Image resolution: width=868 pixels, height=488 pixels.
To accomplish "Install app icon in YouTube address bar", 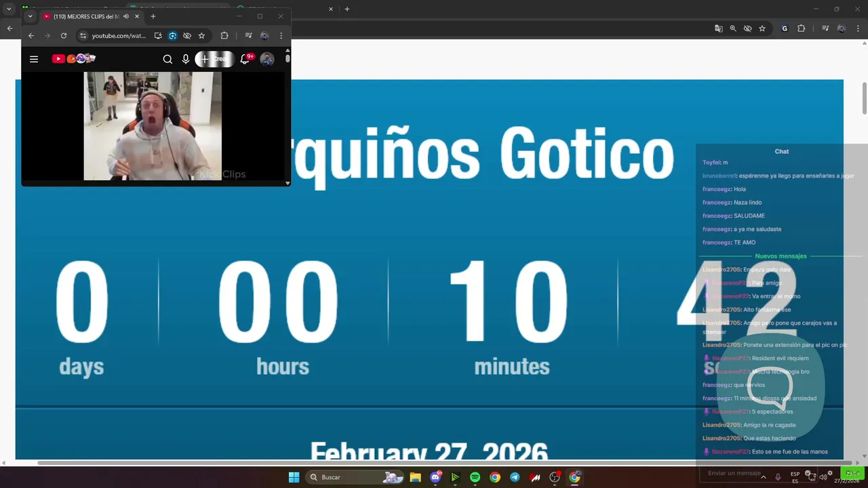I will [158, 35].
